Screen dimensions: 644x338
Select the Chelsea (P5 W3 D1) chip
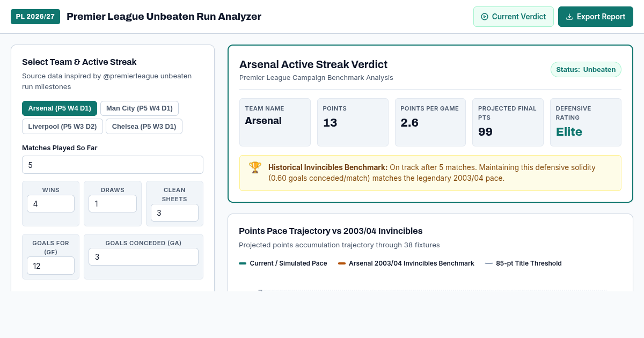click(144, 127)
